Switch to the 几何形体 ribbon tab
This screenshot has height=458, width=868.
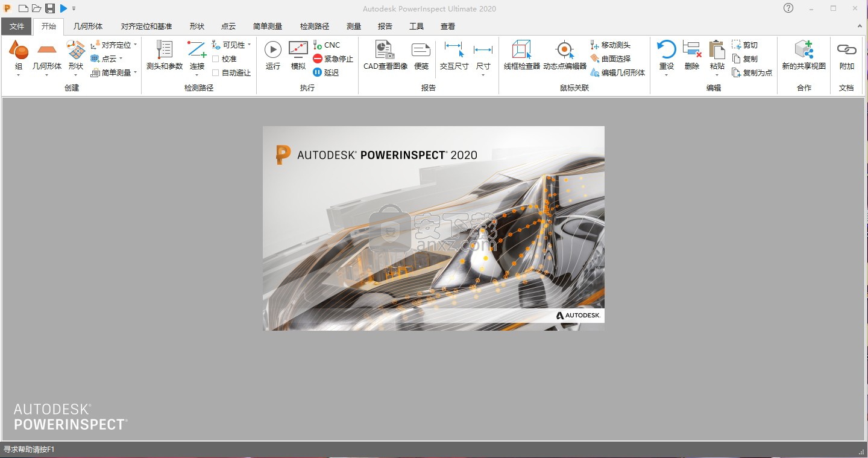[88, 27]
